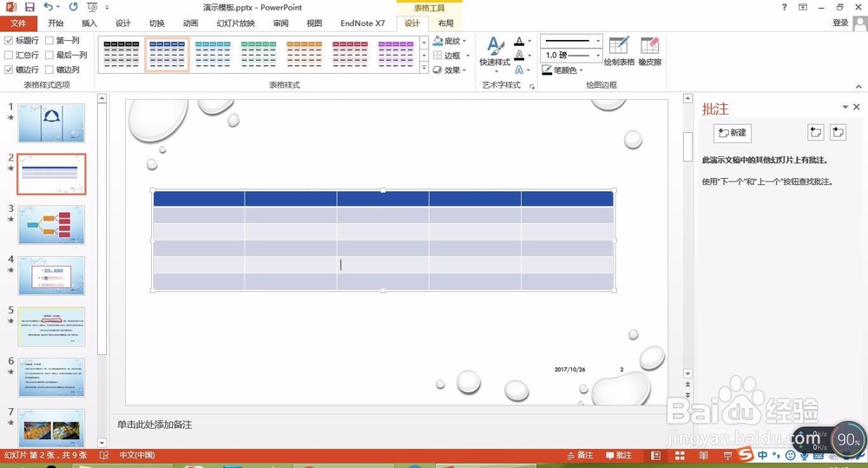Click the Redo/Repeat icon
868x468 pixels.
pyautogui.click(x=73, y=7)
